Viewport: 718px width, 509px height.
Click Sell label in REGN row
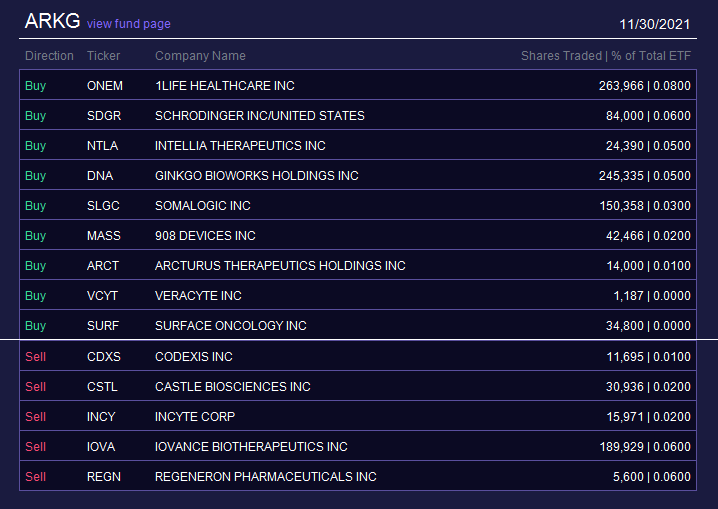coord(35,477)
